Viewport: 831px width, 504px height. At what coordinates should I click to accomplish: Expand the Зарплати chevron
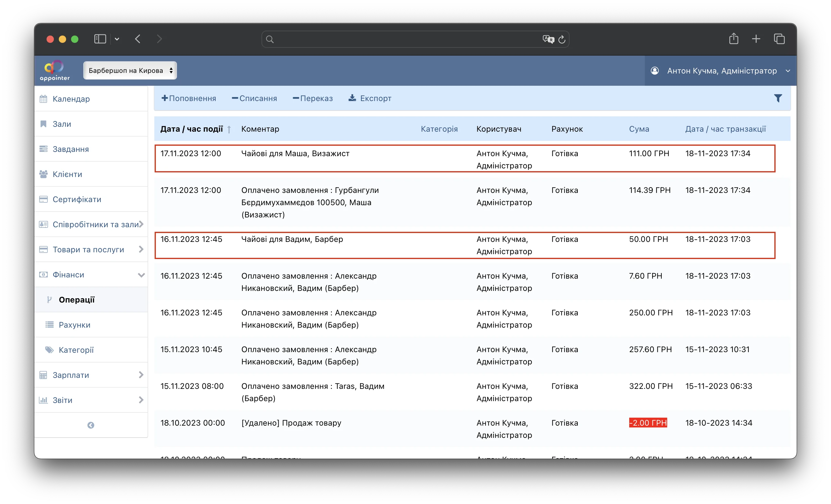point(141,375)
